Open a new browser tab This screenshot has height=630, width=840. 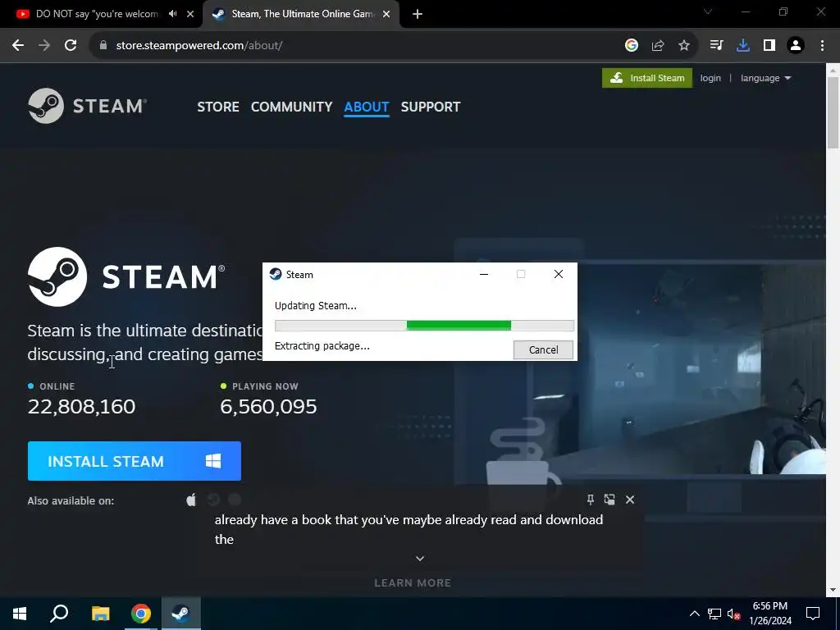pyautogui.click(x=418, y=15)
